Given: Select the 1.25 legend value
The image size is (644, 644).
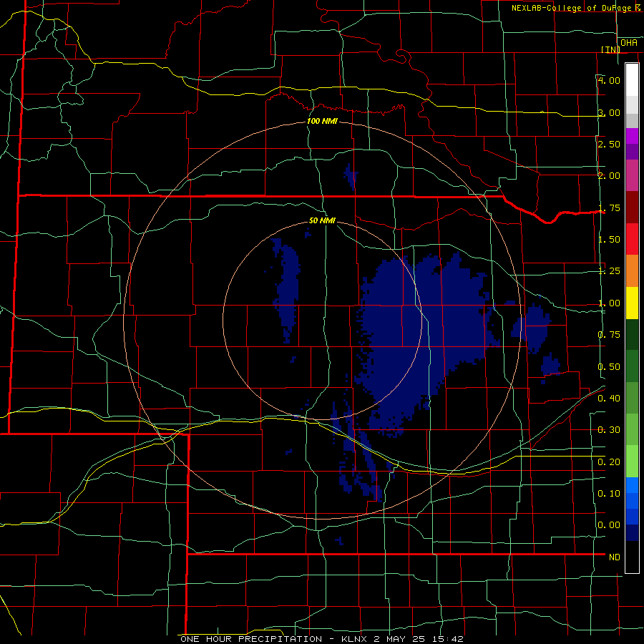Looking at the screenshot, I should [609, 270].
